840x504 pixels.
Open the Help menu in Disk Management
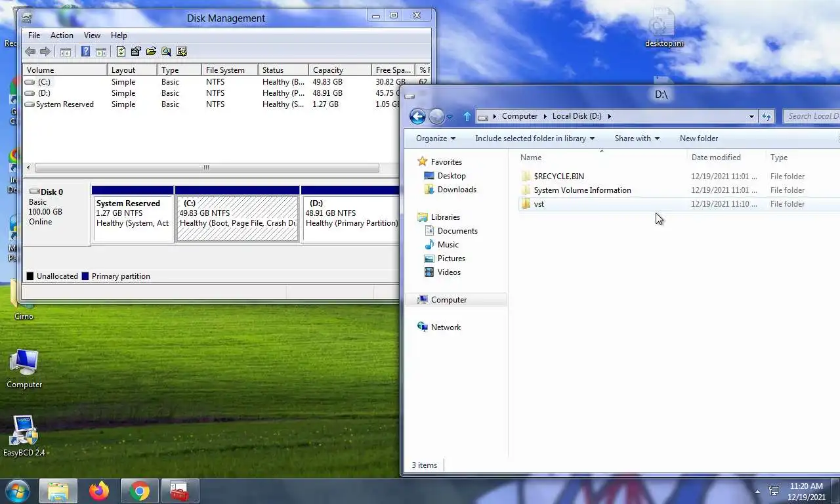coord(119,35)
